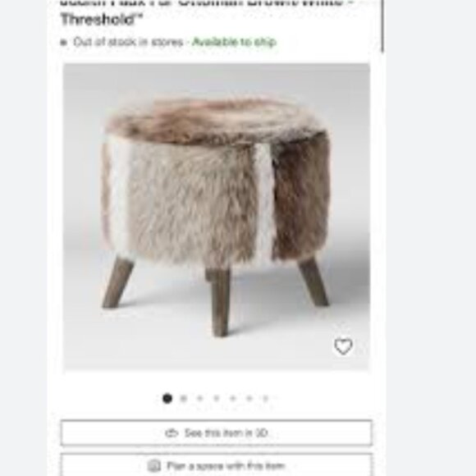Click the faint last carousel dot
The image size is (476, 476).
click(x=276, y=398)
